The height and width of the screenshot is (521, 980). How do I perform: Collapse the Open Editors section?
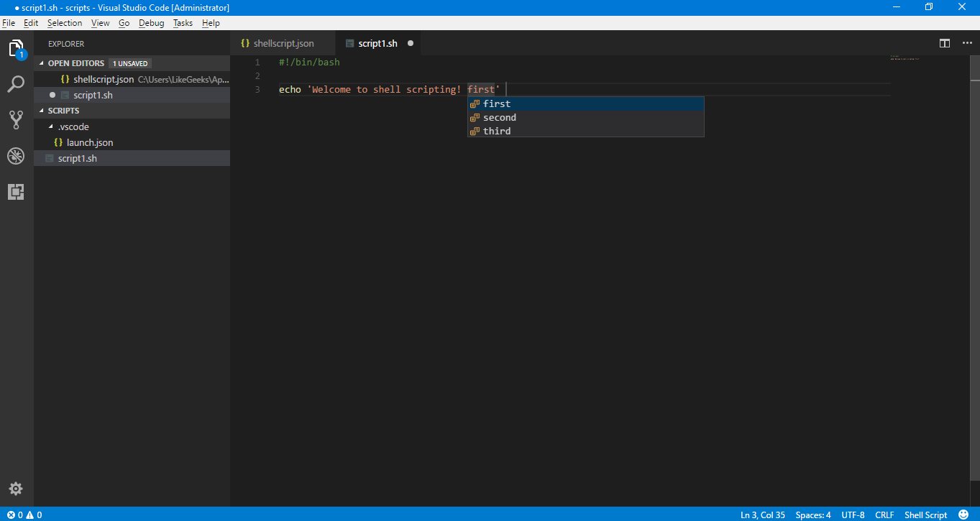(x=42, y=63)
